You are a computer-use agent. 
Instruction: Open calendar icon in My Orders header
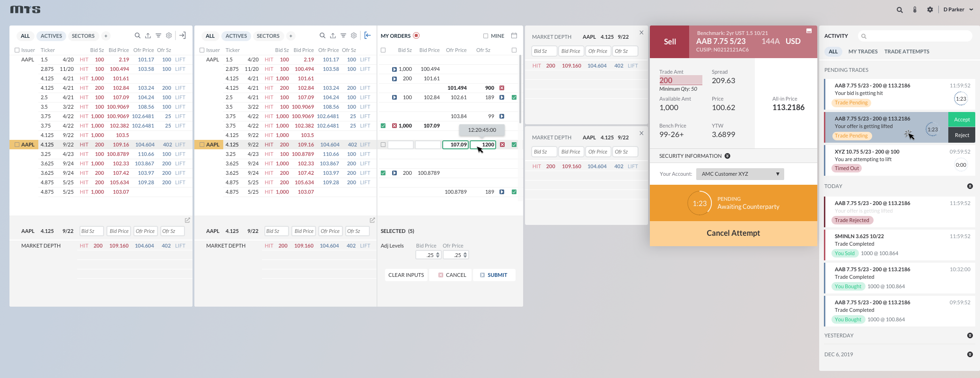coord(514,35)
